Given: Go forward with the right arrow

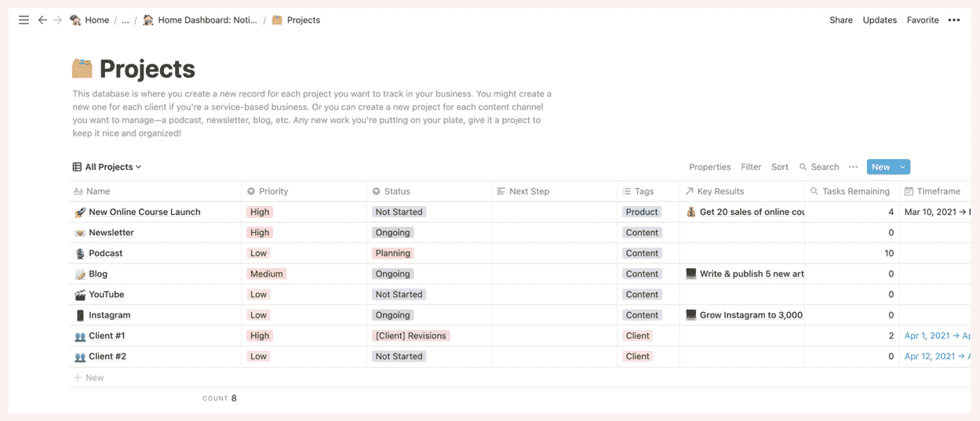Looking at the screenshot, I should [x=57, y=20].
